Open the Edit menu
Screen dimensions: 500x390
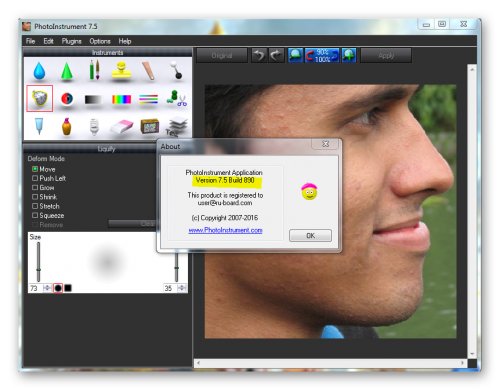[x=48, y=41]
